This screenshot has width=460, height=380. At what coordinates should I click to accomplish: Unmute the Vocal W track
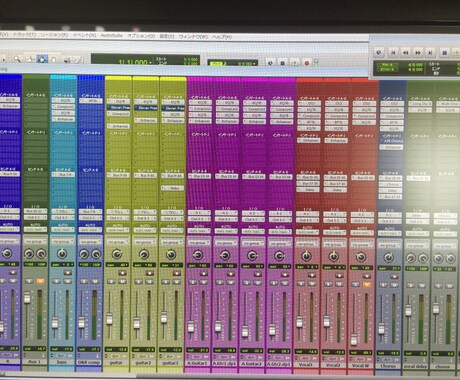click(x=367, y=285)
